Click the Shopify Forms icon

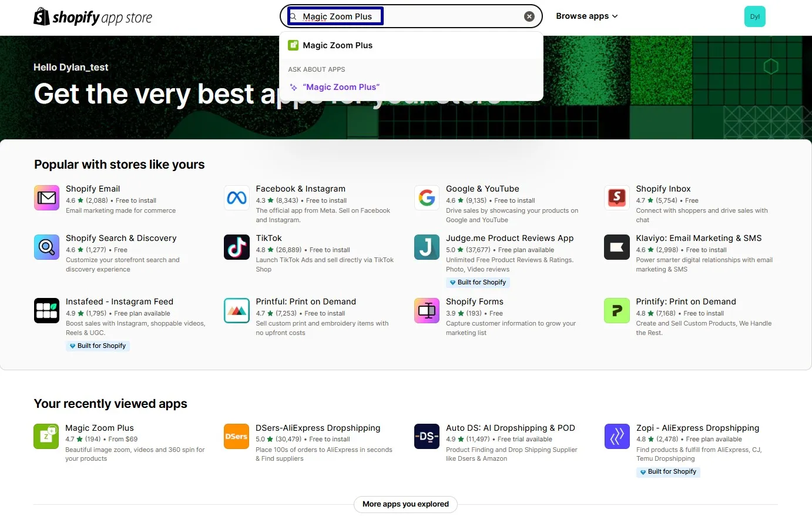point(427,310)
